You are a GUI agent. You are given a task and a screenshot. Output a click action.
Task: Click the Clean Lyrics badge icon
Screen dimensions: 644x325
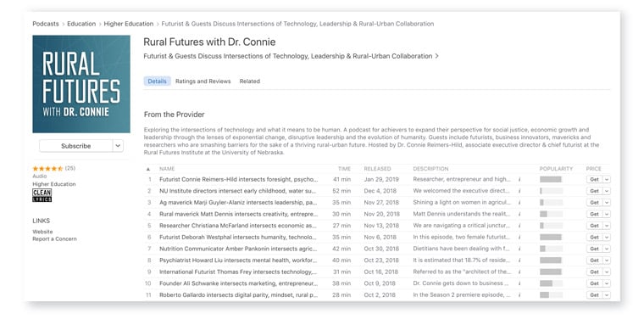click(x=42, y=195)
